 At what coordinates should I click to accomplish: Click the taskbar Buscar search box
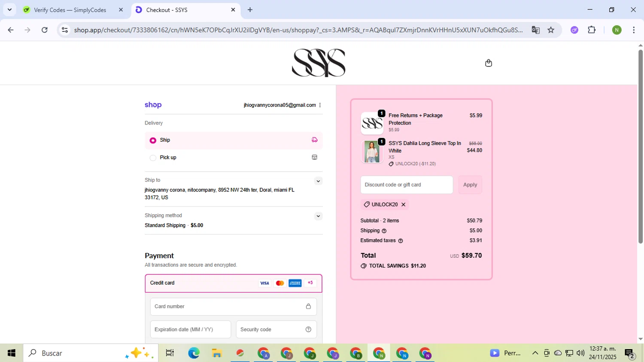click(x=91, y=353)
